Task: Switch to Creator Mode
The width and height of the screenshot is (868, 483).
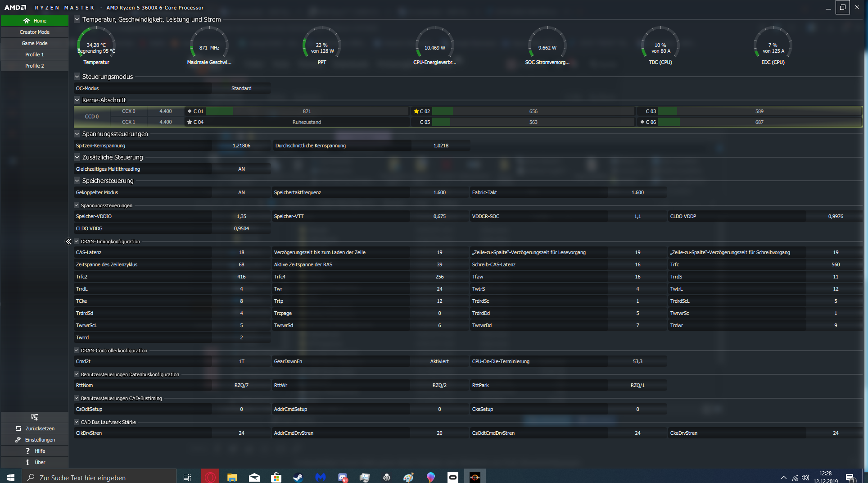Action: coord(35,32)
